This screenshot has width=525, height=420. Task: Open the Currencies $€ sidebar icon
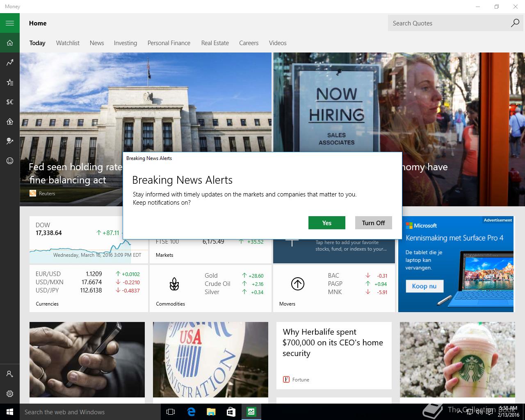10,102
